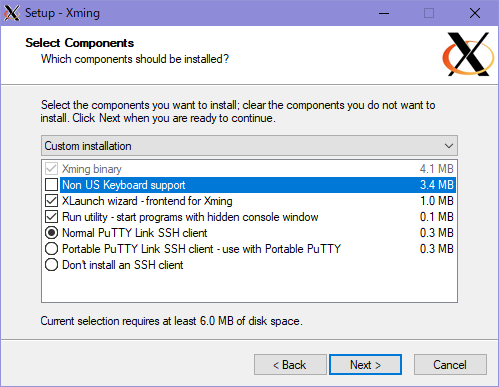Uncheck Run utility hidden console checkbox
Screen dimensions: 499x387
pyautogui.click(x=52, y=217)
